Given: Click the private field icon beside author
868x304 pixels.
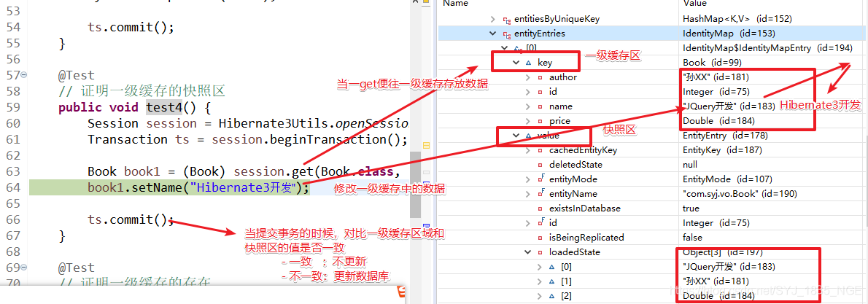Looking at the screenshot, I should tap(540, 77).
